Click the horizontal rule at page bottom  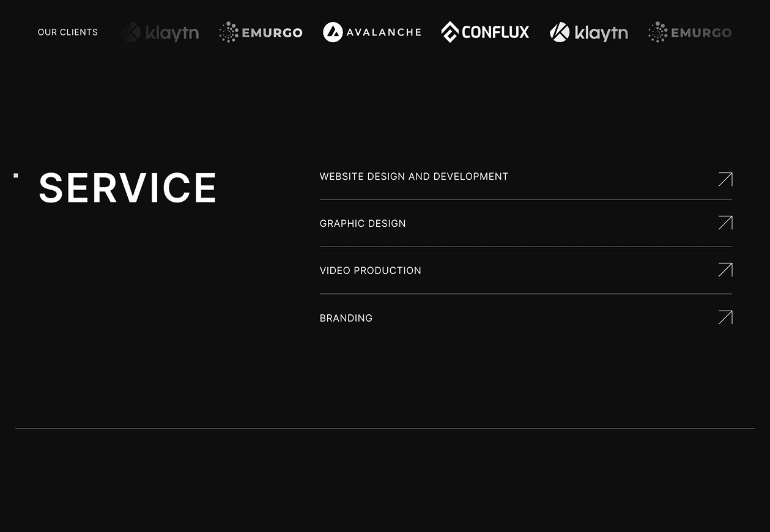[385, 428]
